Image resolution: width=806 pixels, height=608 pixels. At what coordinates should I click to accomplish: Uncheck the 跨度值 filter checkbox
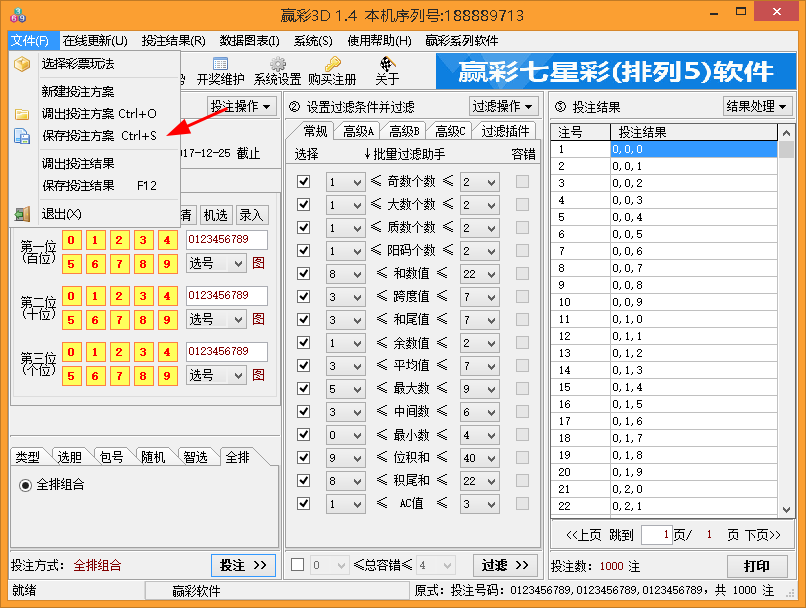pos(304,297)
